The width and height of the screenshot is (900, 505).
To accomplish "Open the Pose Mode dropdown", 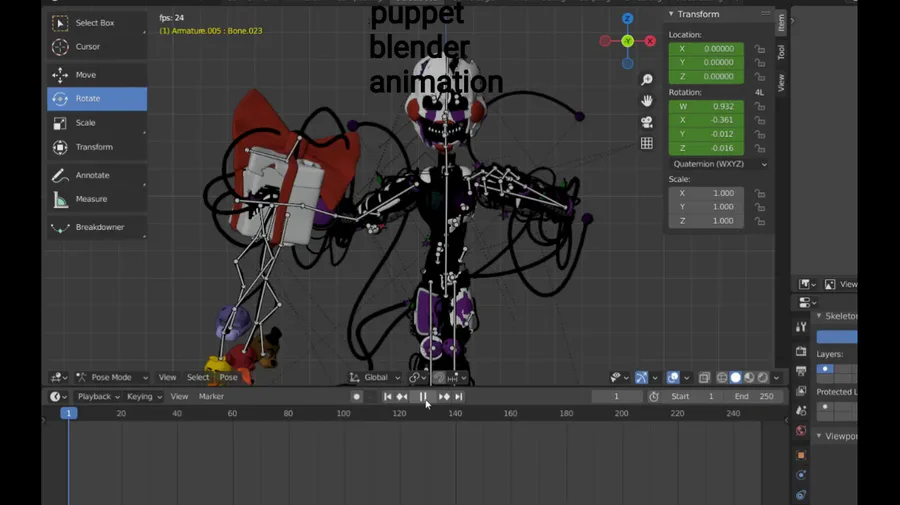I will pos(112,377).
